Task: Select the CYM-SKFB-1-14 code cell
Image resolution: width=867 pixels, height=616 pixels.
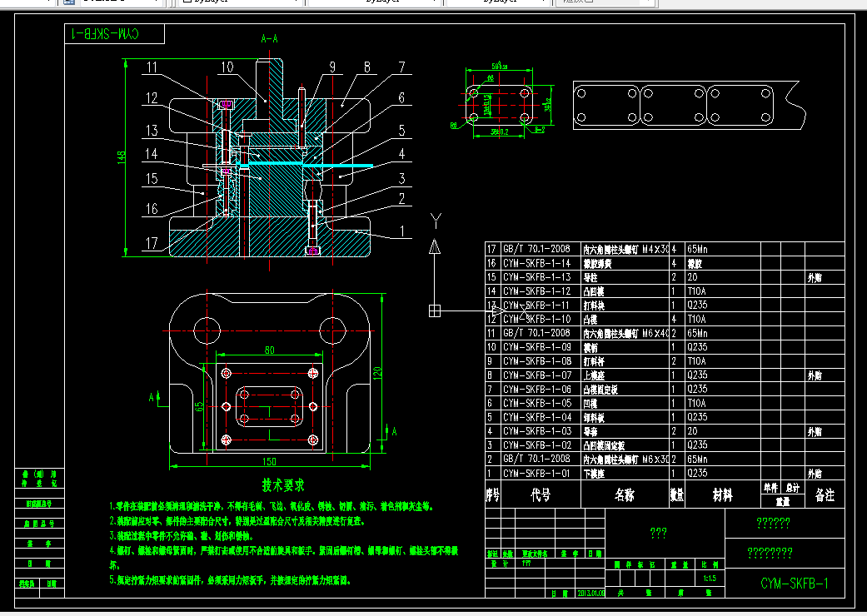Action: pos(536,263)
